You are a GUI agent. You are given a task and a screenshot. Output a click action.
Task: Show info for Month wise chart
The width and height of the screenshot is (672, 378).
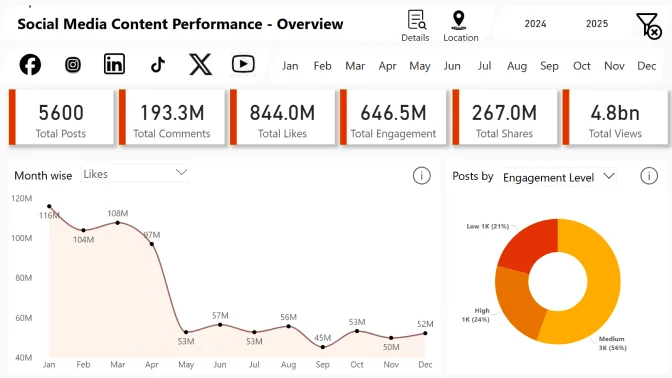(x=422, y=176)
